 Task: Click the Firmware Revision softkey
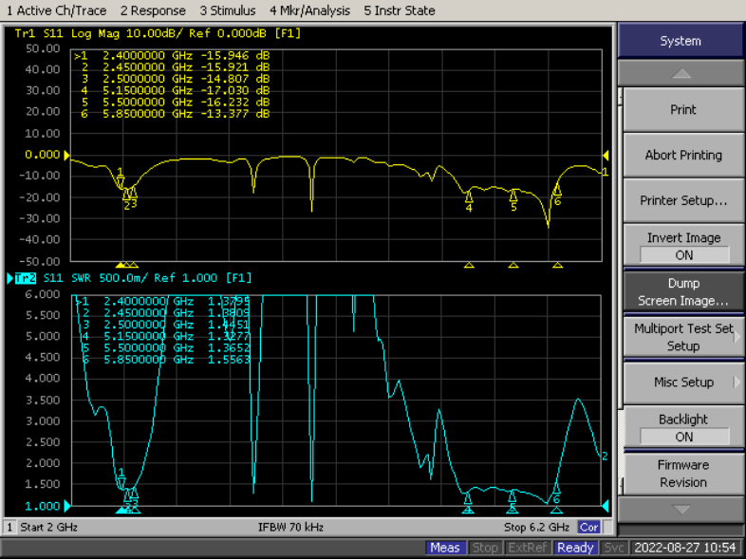click(x=683, y=474)
